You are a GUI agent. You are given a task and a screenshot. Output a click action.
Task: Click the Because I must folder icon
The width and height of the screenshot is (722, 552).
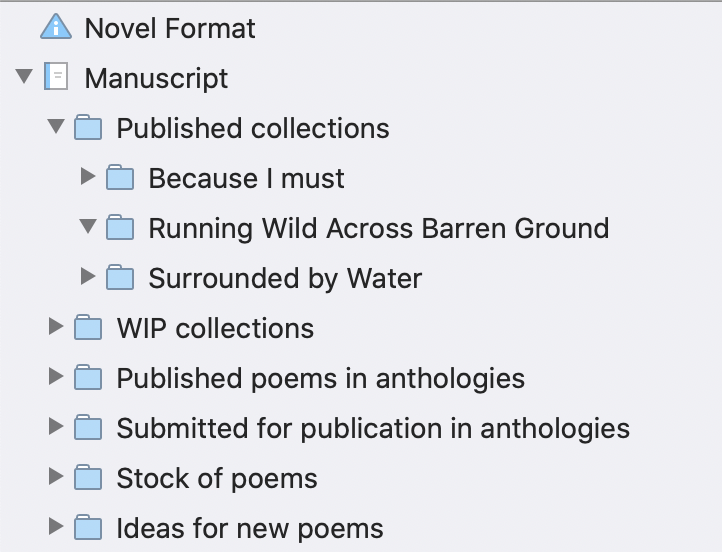120,177
